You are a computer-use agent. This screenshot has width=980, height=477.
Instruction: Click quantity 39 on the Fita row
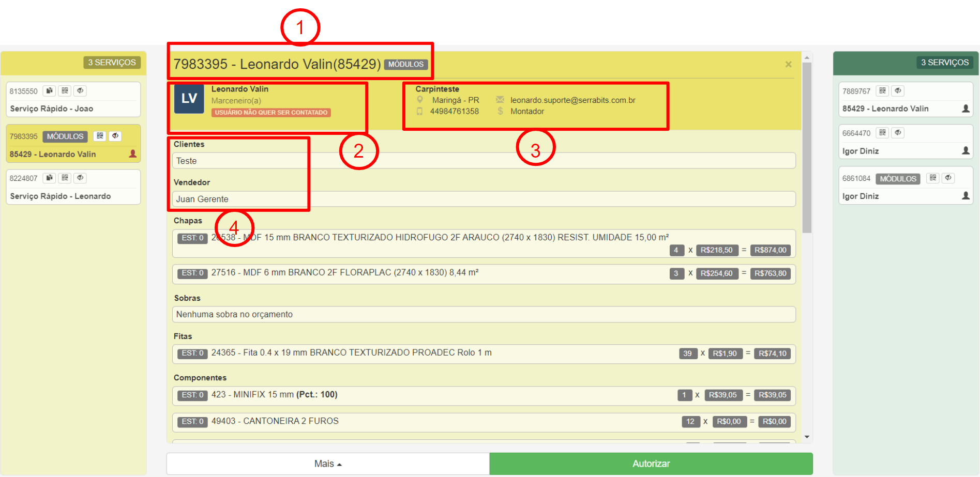tap(688, 353)
